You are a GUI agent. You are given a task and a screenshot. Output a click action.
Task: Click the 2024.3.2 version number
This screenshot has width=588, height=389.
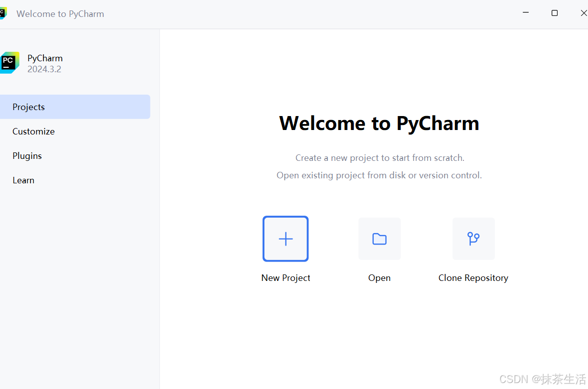coord(44,69)
